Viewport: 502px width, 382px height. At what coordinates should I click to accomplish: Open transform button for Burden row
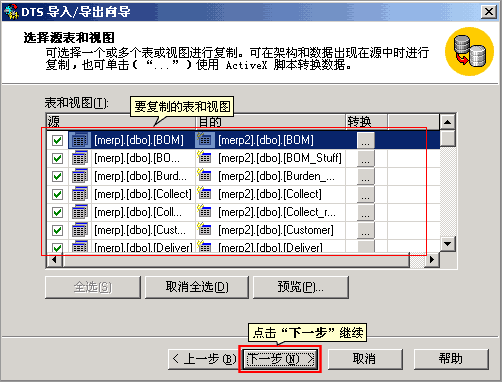366,176
